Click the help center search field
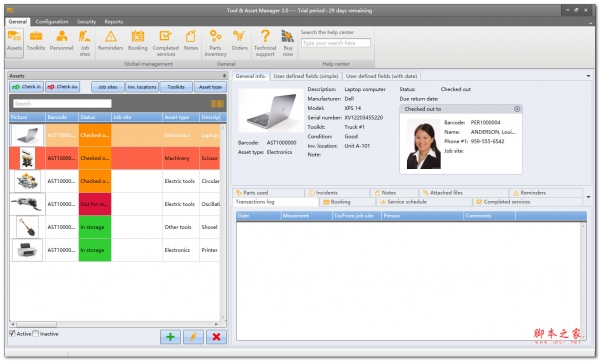Screen dimensions: 600x361 point(336,43)
